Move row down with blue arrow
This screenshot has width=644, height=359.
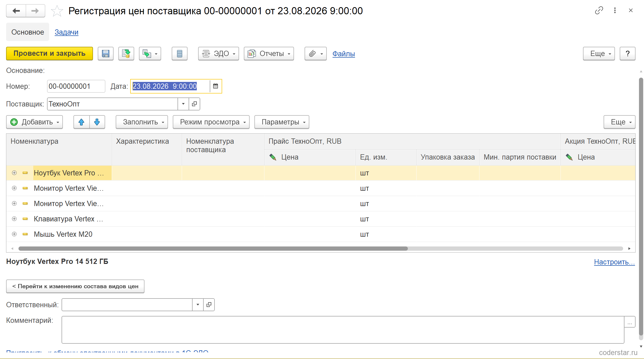[x=97, y=122]
